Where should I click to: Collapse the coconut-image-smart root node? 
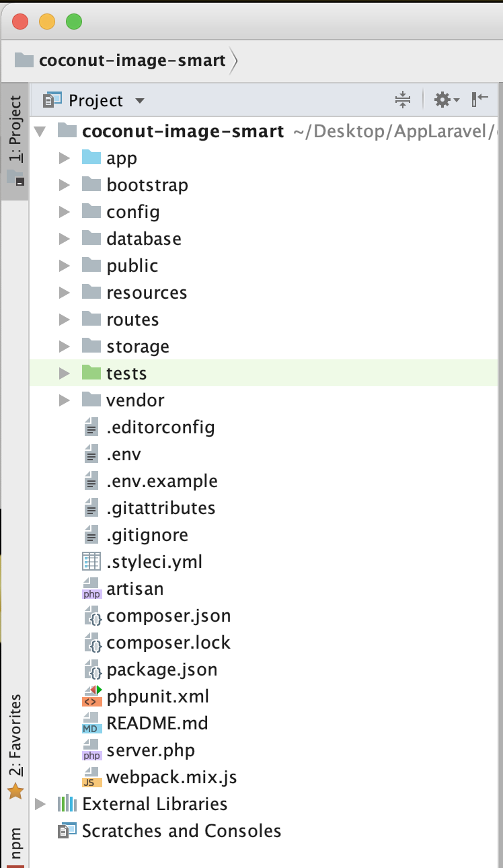point(40,131)
